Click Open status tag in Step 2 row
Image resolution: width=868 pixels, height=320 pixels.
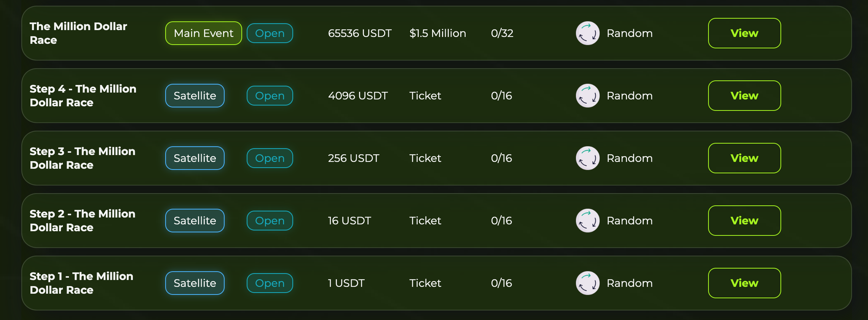point(270,221)
